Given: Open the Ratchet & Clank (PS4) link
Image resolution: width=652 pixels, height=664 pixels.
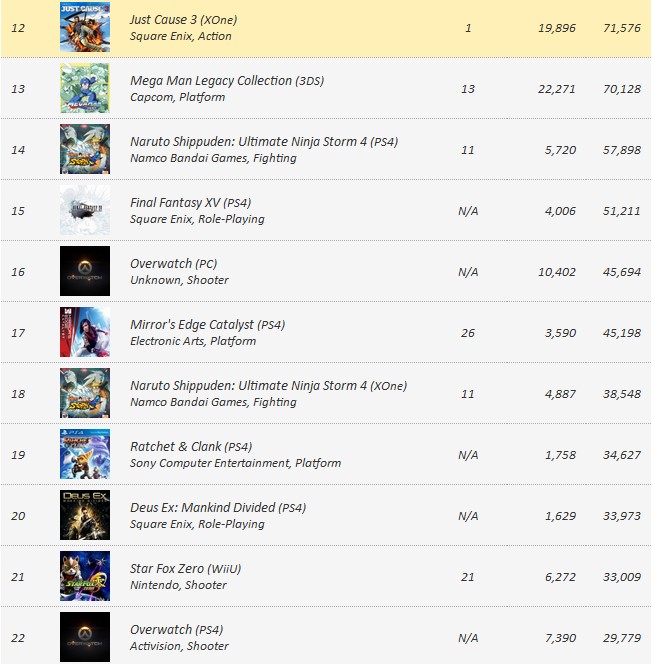Looking at the screenshot, I should [191, 447].
